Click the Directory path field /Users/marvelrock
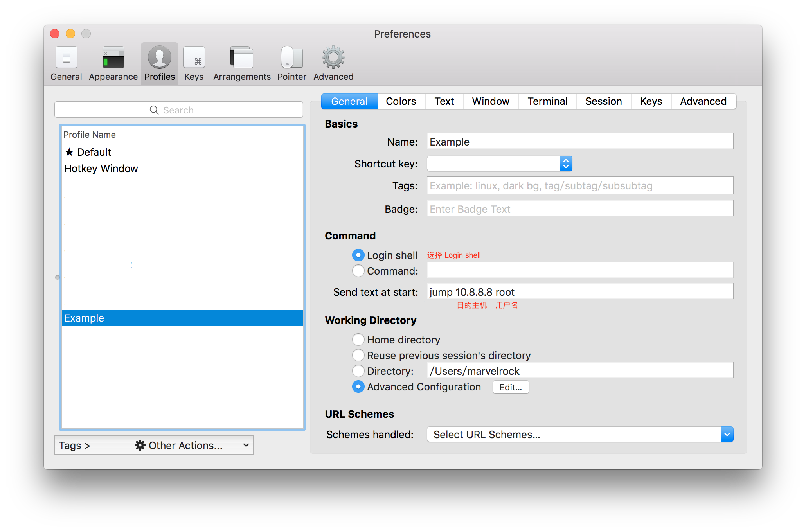Viewport: 806px width, 532px height. [x=580, y=370]
